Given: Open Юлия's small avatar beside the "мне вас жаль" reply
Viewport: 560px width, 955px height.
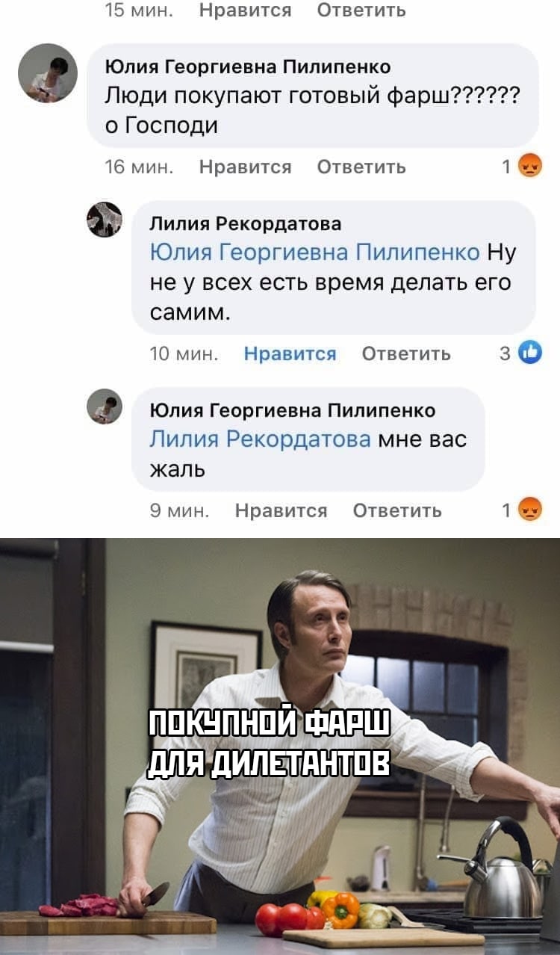Looking at the screenshot, I should tap(105, 407).
